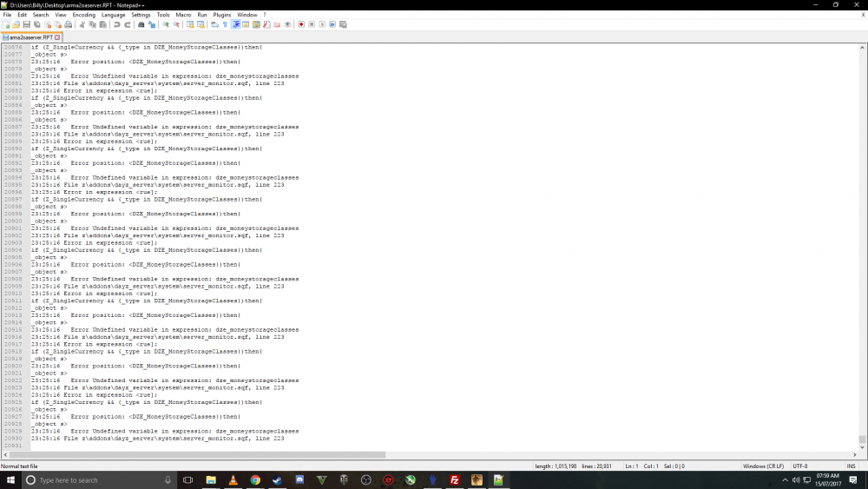Save the current recorded macro
Viewport: 868px width, 489px height.
tap(343, 24)
